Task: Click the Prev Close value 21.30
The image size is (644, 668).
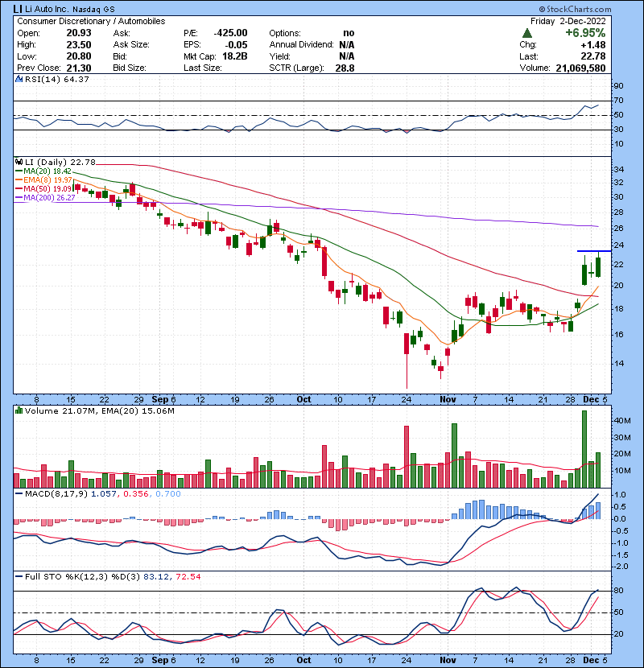Action: pyautogui.click(x=79, y=68)
